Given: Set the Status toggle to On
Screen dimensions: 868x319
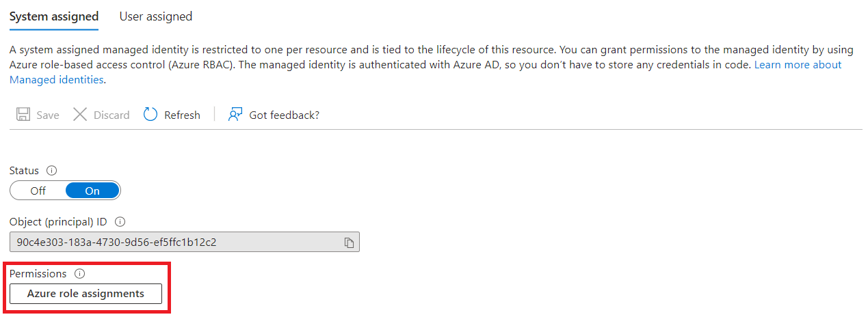Looking at the screenshot, I should tap(92, 191).
